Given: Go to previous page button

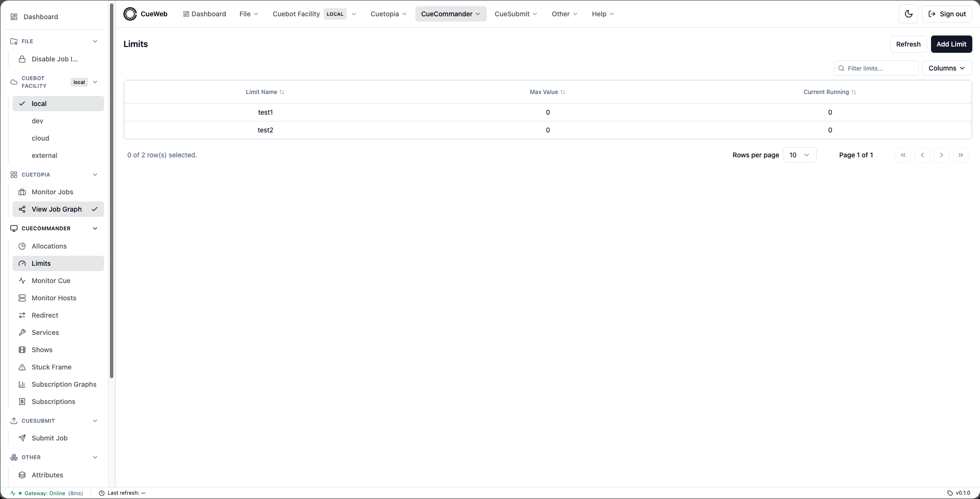Looking at the screenshot, I should pos(922,155).
